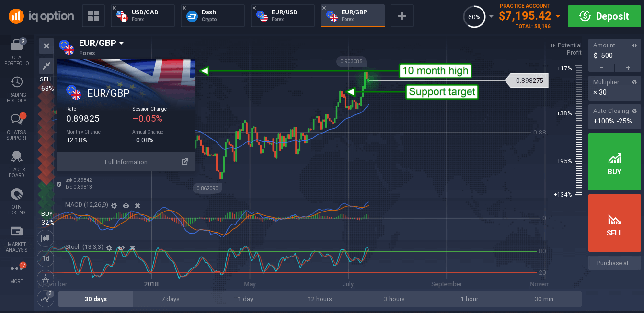The height and width of the screenshot is (313, 644).
Task: Close the EUR/GBP tab
Action: pyautogui.click(x=324, y=8)
